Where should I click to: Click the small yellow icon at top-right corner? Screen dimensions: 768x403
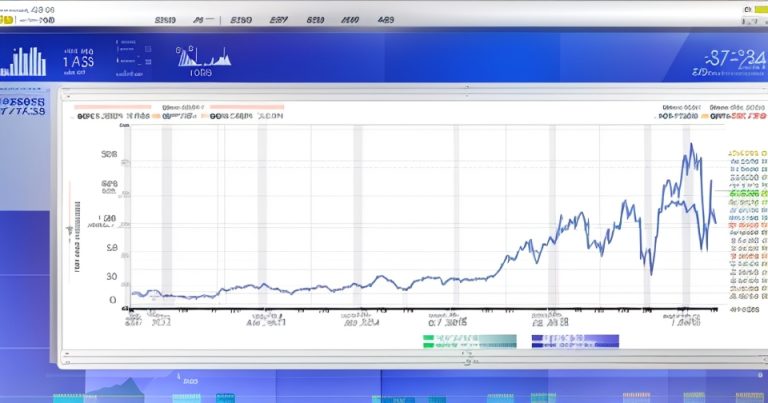point(749,9)
